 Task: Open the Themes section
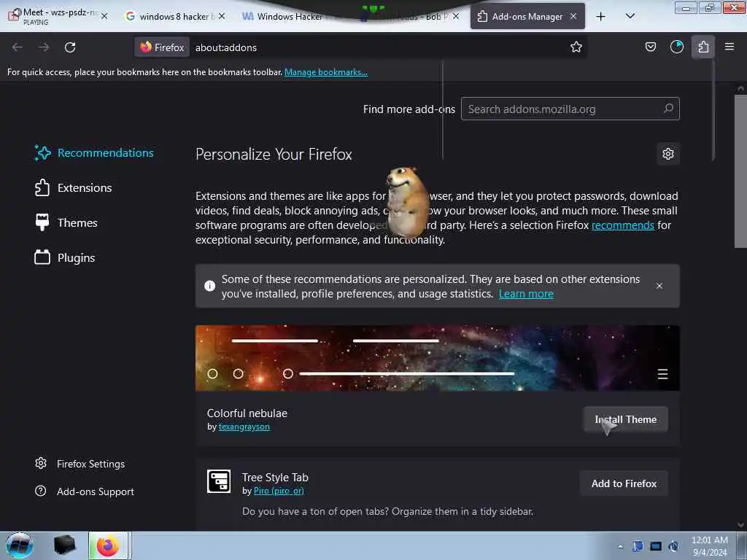point(66,222)
